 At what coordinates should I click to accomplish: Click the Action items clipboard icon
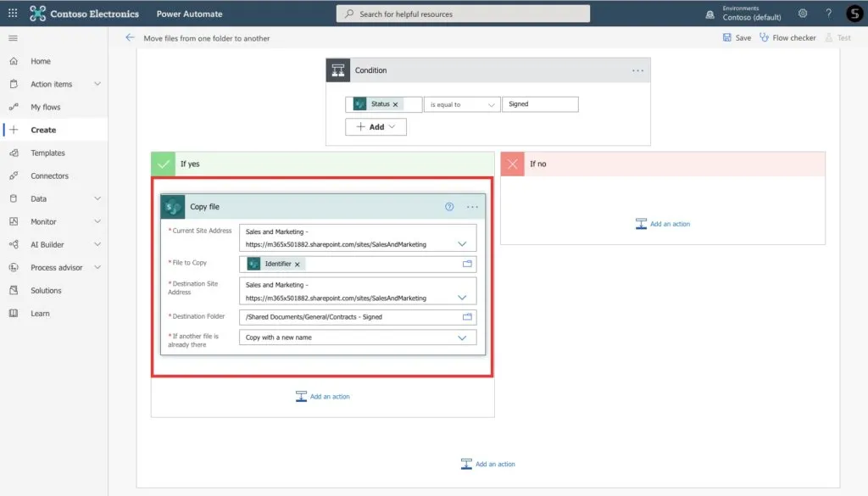(14, 84)
